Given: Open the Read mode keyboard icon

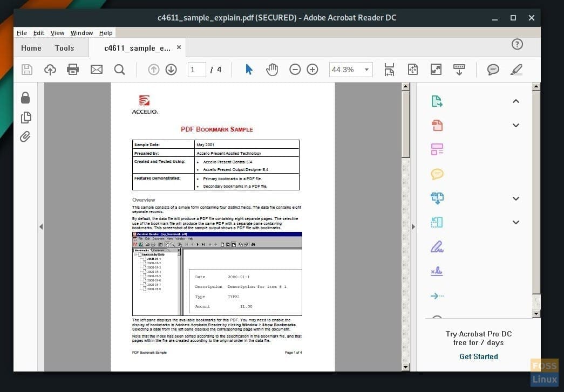Looking at the screenshot, I should [459, 70].
